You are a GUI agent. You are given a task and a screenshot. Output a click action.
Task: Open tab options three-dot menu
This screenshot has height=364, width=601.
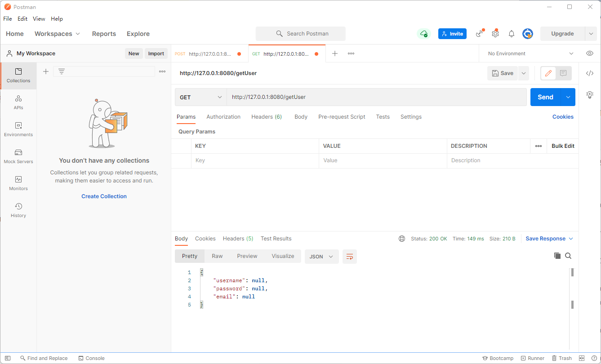click(351, 53)
